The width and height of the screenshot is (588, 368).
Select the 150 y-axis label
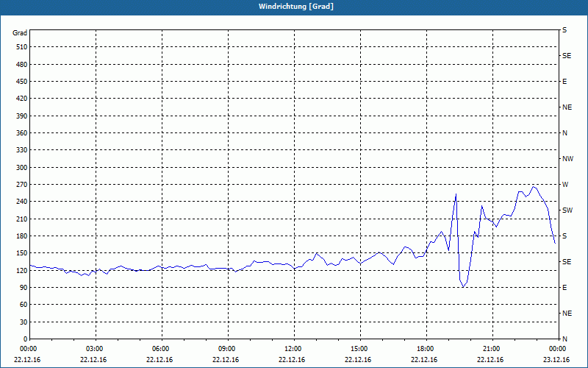(x=22, y=253)
